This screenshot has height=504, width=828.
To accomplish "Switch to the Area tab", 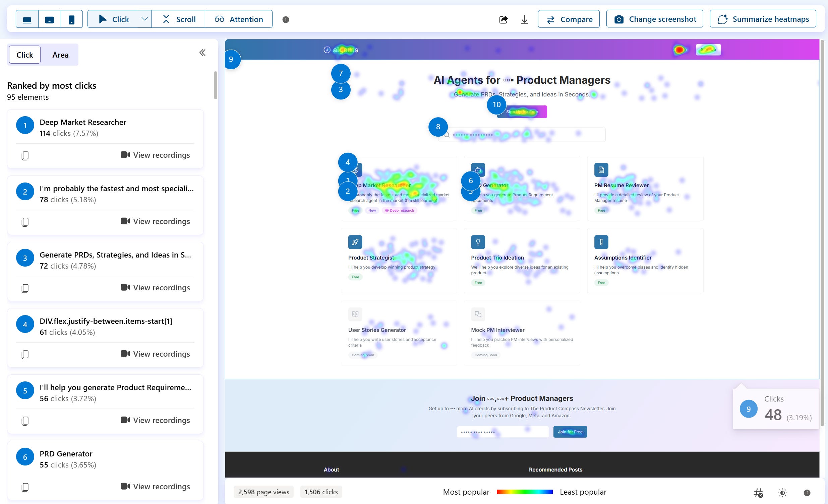I will 60,55.
